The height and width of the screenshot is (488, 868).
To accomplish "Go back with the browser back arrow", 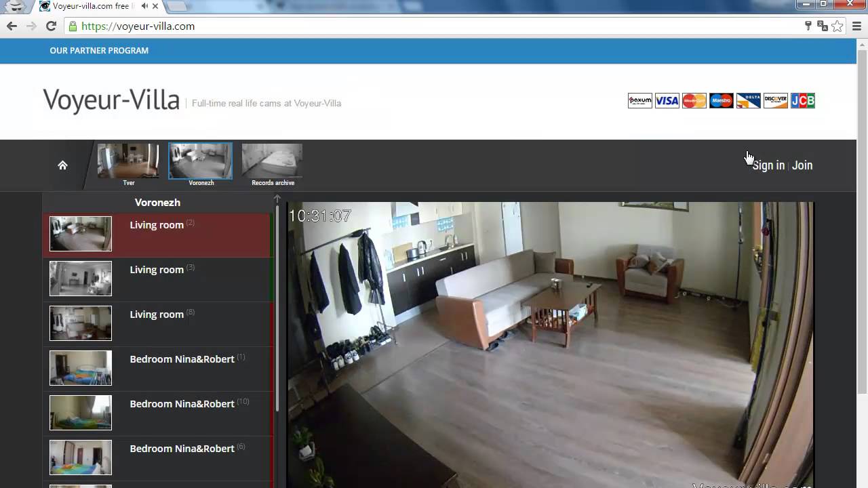I will coord(12,26).
